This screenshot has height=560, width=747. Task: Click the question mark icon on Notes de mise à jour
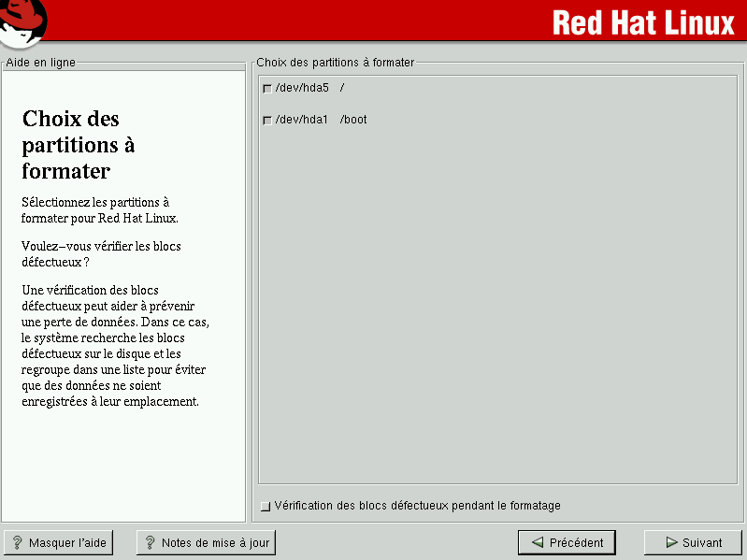pyautogui.click(x=150, y=542)
